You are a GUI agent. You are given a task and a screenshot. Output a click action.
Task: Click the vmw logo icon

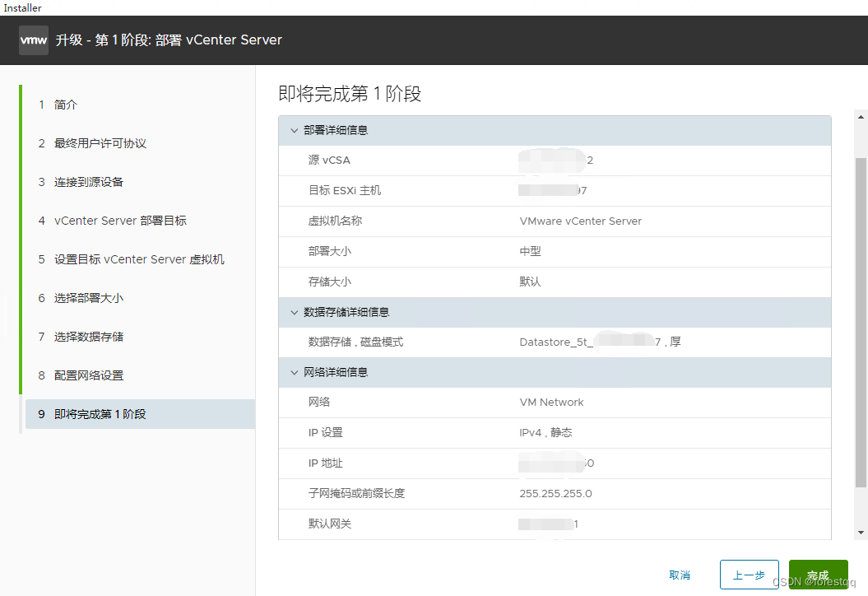34,40
